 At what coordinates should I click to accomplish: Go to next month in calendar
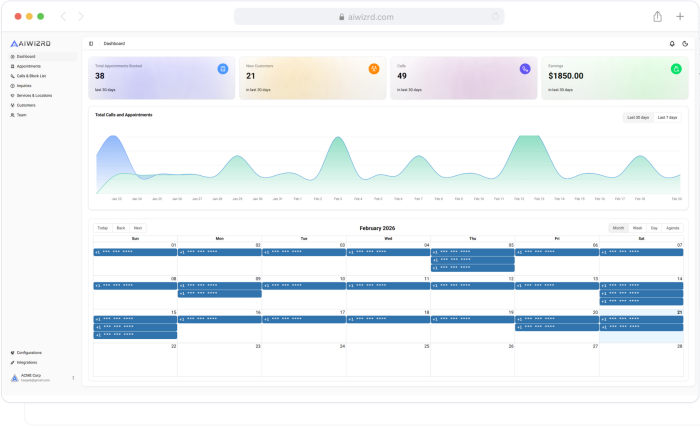[138, 228]
